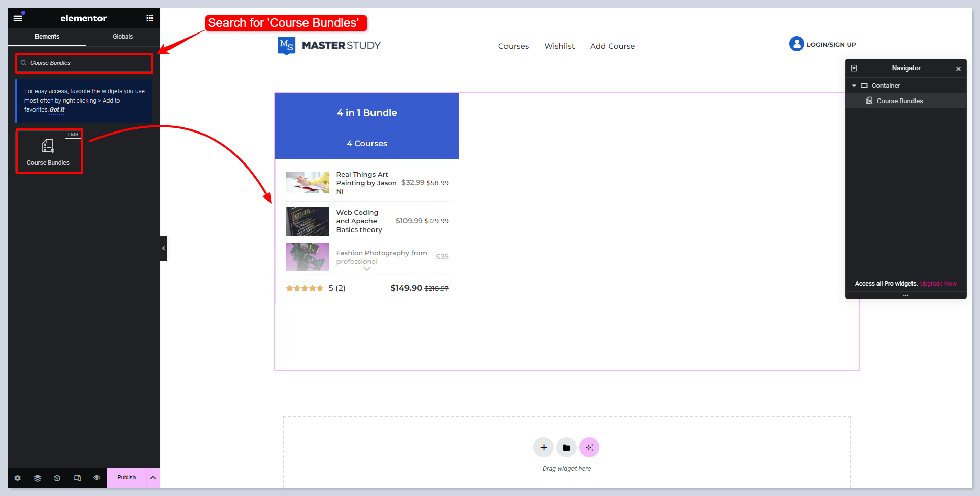Screen dimensions: 980x496
Task: Open the Elementor hamburger menu
Action: (18, 18)
